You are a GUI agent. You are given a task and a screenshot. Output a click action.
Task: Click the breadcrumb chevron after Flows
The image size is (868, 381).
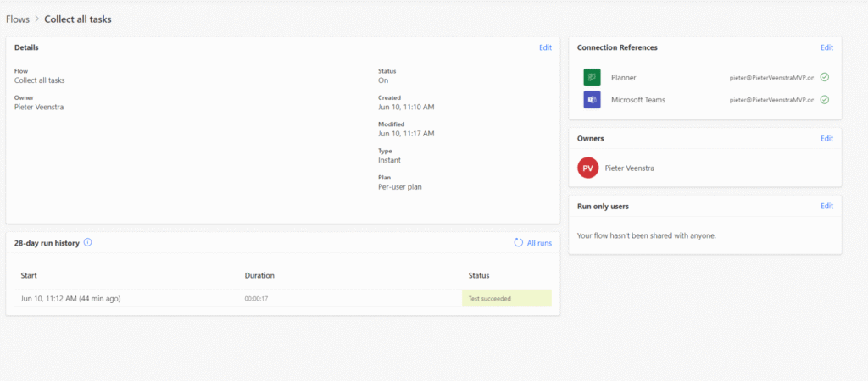point(37,19)
